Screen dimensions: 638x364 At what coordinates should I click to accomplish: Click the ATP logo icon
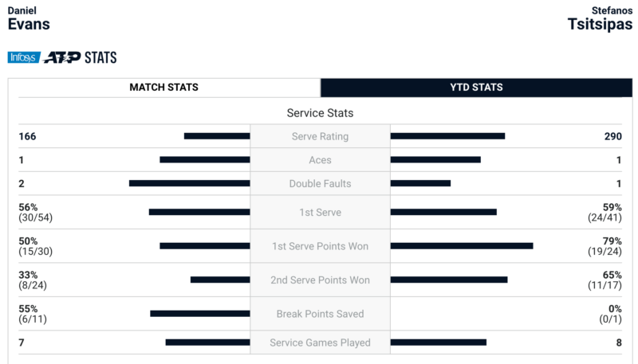click(62, 57)
